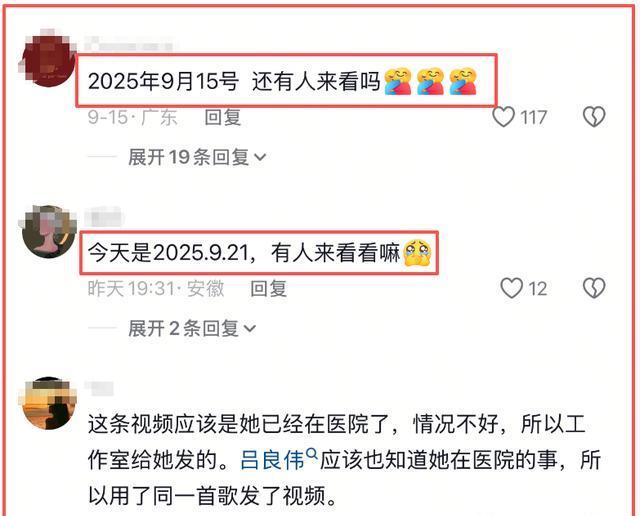Open 吕良伟 highlighted search link

coord(272,460)
